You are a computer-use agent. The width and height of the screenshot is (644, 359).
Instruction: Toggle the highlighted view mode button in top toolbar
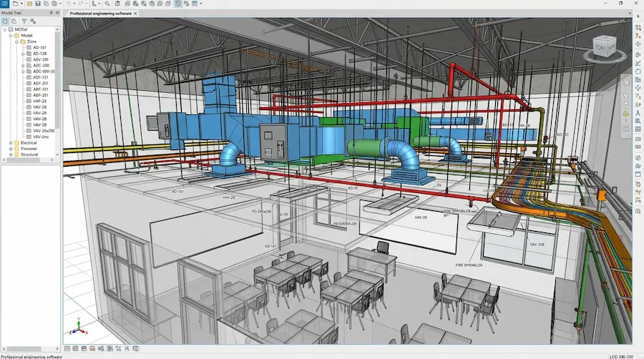tap(178, 4)
